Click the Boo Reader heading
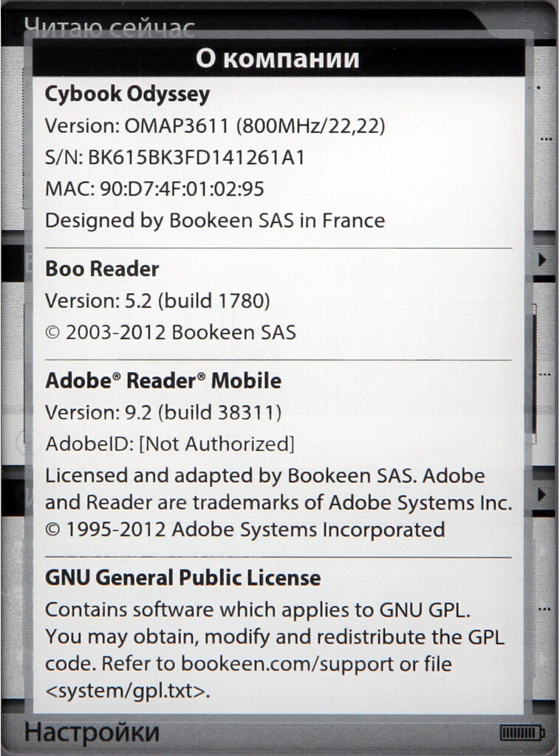This screenshot has height=756, width=560. click(102, 269)
